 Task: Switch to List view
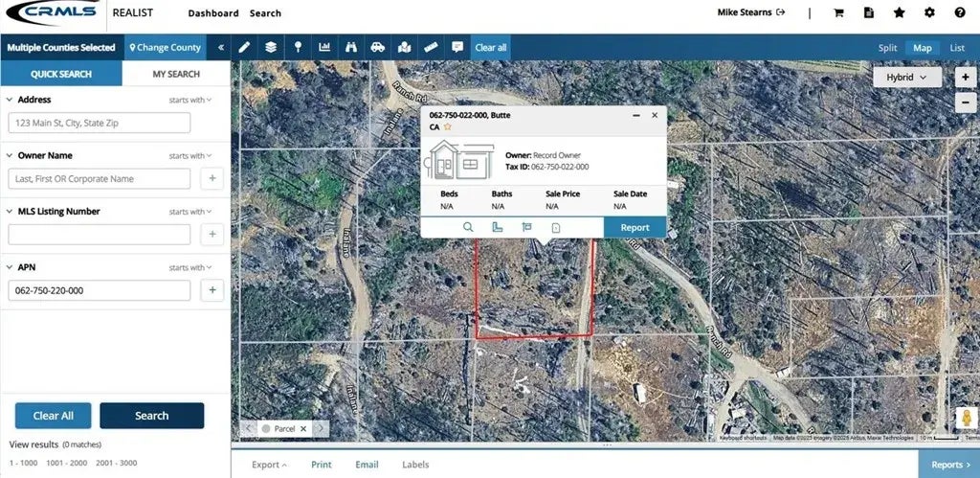pos(957,48)
